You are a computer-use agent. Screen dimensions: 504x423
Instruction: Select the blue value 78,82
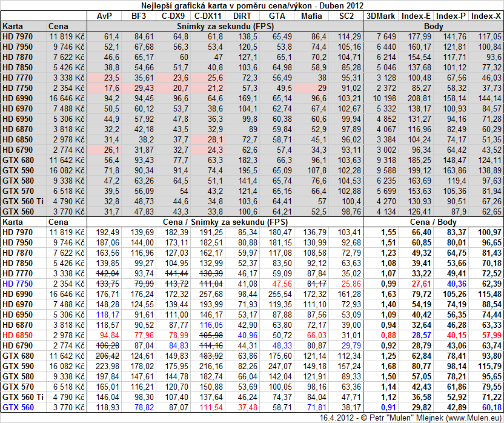point(144,407)
